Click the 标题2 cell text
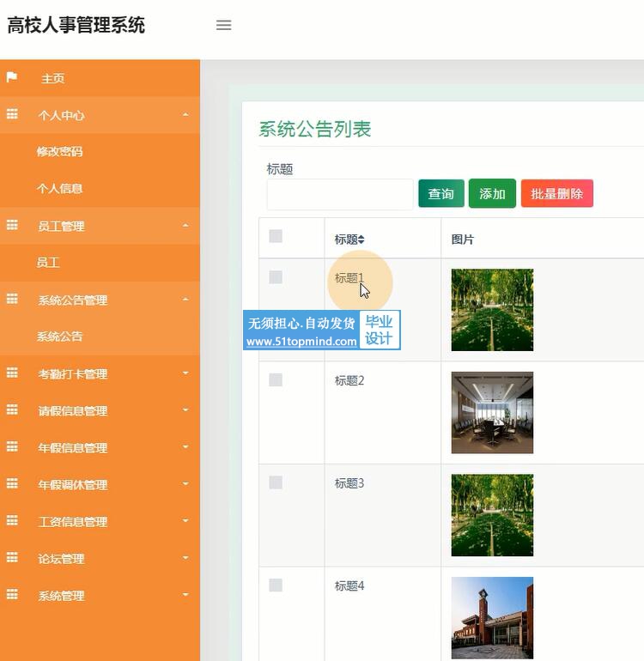The image size is (644, 661). (x=349, y=380)
